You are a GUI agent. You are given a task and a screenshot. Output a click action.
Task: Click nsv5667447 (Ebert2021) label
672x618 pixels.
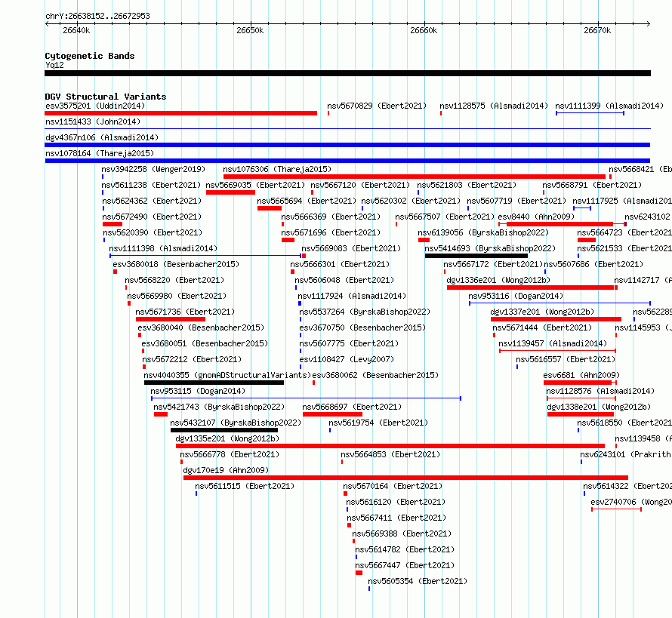[405, 565]
